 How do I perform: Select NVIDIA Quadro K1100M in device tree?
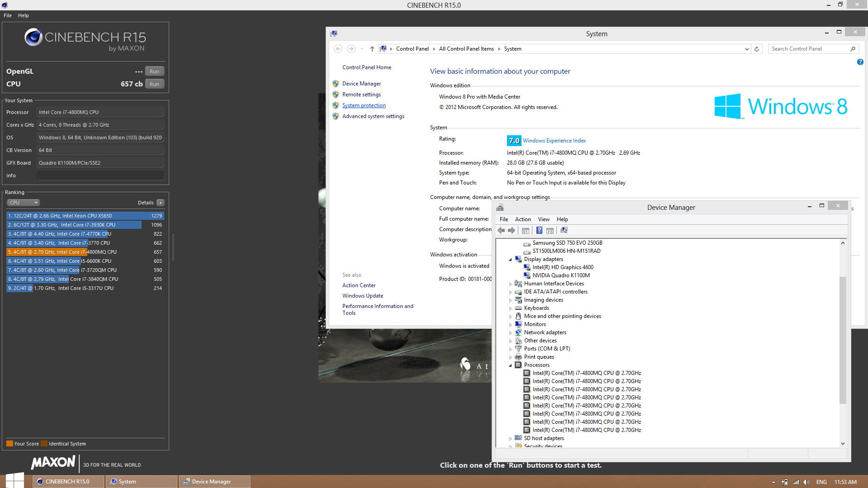tap(561, 275)
